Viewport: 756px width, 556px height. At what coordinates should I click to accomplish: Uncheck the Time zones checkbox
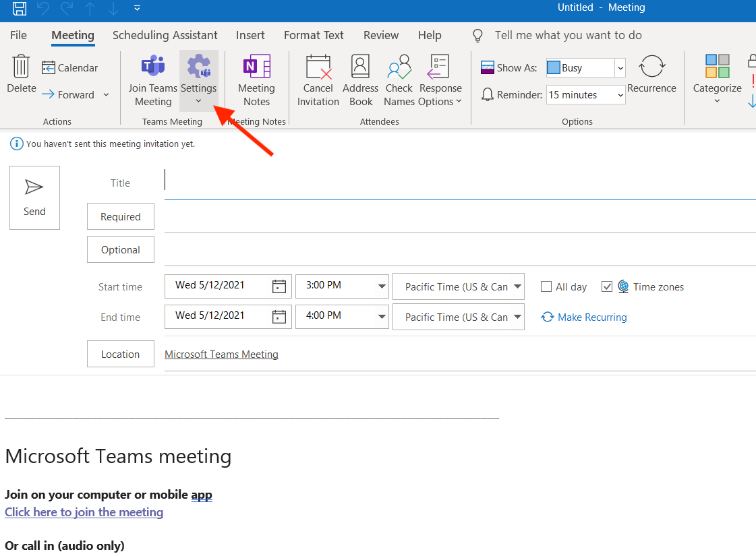[607, 286]
